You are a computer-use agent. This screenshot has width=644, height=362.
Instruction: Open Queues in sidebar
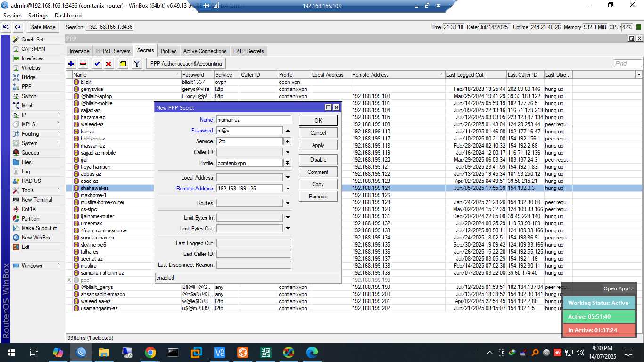click(x=30, y=153)
